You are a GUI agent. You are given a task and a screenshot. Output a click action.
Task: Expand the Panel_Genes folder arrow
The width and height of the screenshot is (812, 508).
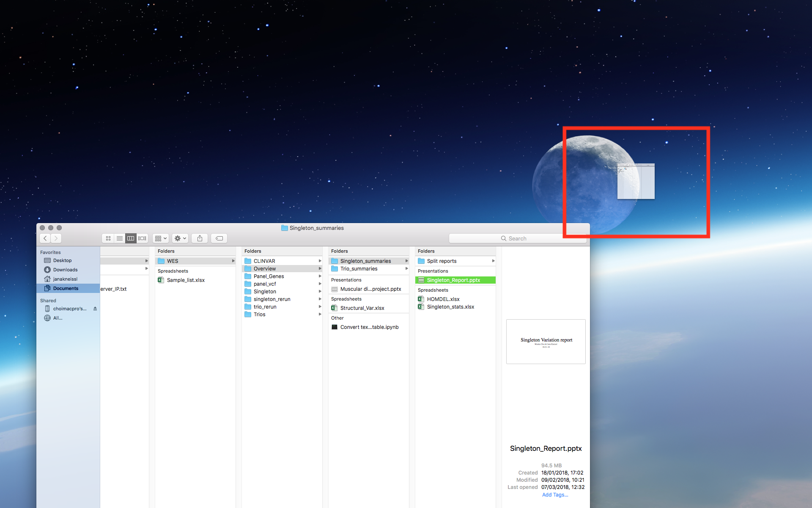click(320, 276)
